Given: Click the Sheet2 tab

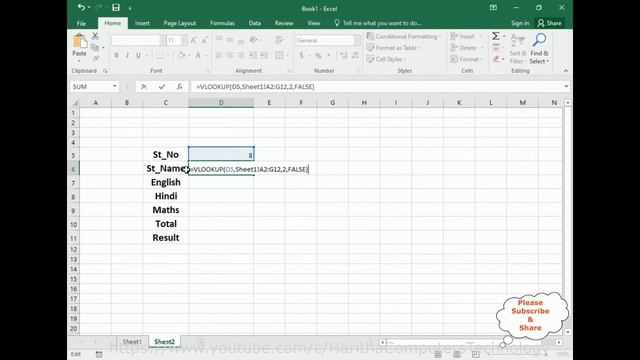Looking at the screenshot, I should coord(164,342).
